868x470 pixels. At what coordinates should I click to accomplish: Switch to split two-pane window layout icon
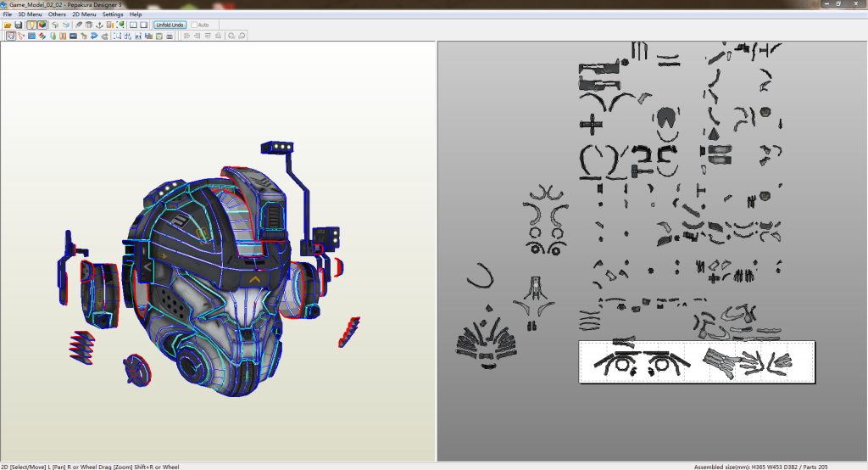click(x=133, y=25)
